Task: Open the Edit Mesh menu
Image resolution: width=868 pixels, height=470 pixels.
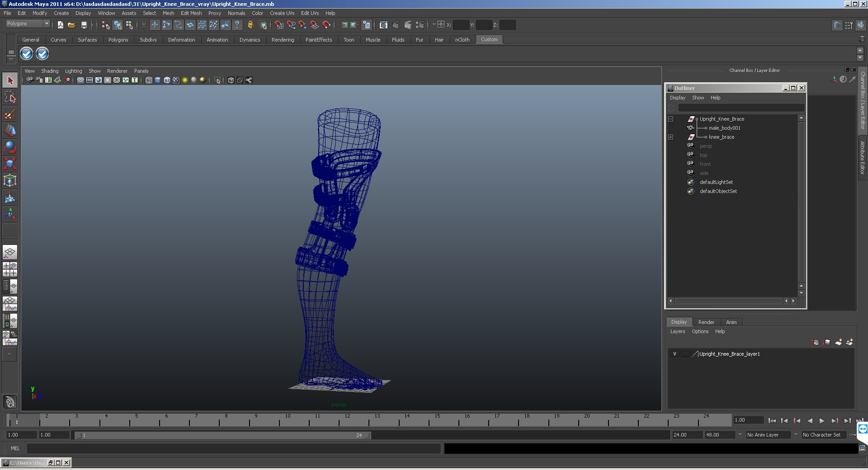Action: click(191, 13)
